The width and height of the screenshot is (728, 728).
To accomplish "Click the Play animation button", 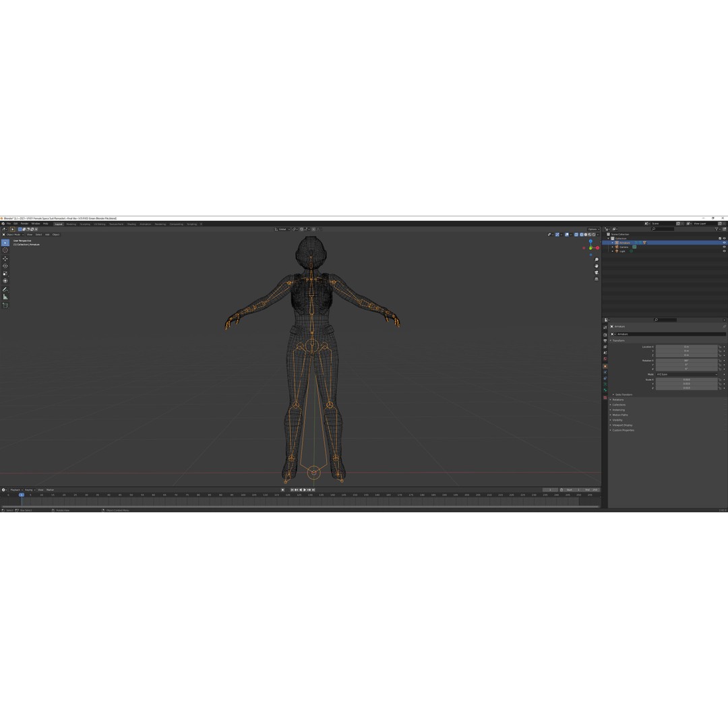I will tap(305, 490).
